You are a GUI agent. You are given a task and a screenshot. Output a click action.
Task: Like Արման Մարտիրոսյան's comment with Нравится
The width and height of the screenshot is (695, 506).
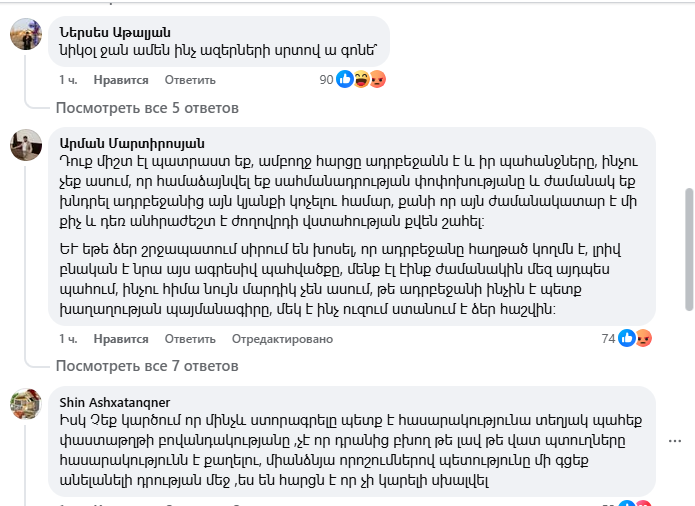coord(121,339)
